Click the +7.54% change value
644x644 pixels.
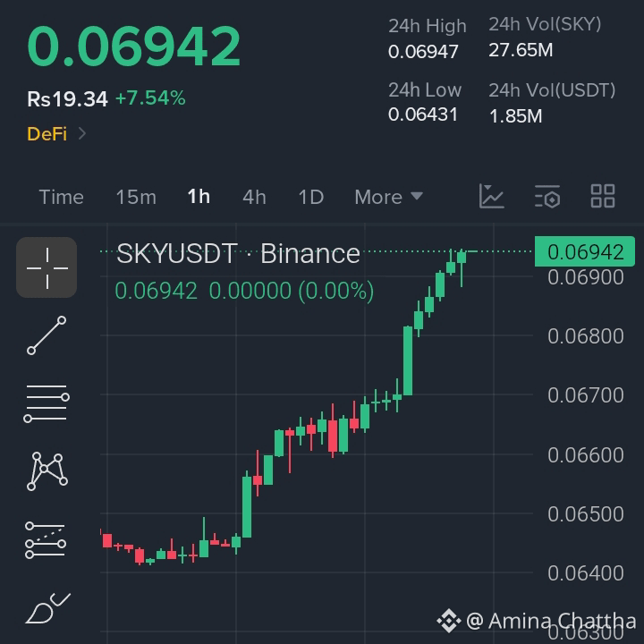coord(150,98)
